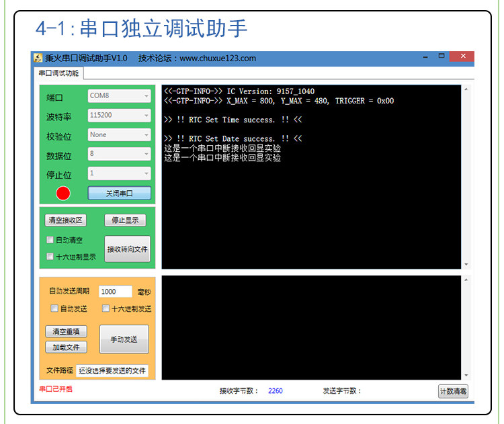Click the 发送字节数 label
504x424 pixels.
(x=342, y=391)
